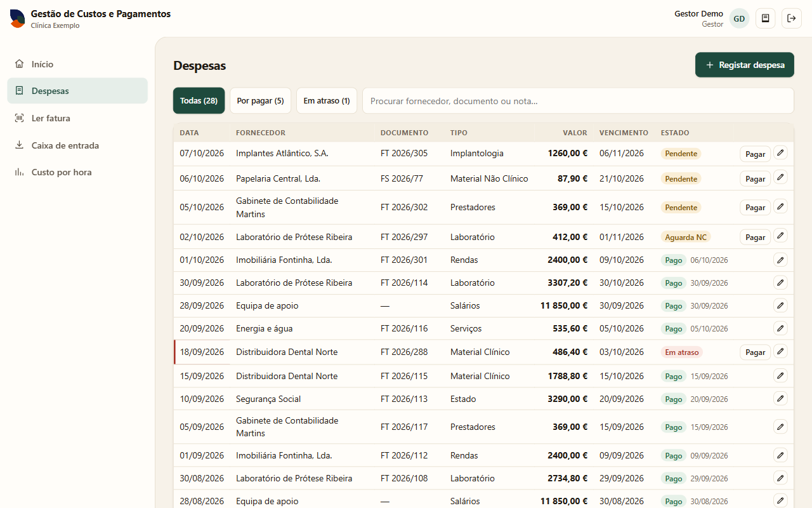Open Ler fatura from the sidebar
The width and height of the screenshot is (812, 508).
[77, 118]
